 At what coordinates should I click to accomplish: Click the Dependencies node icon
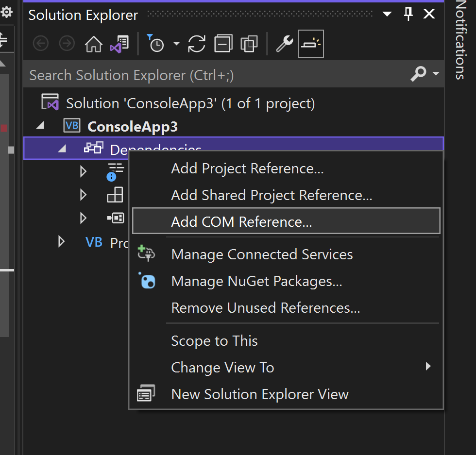93,148
